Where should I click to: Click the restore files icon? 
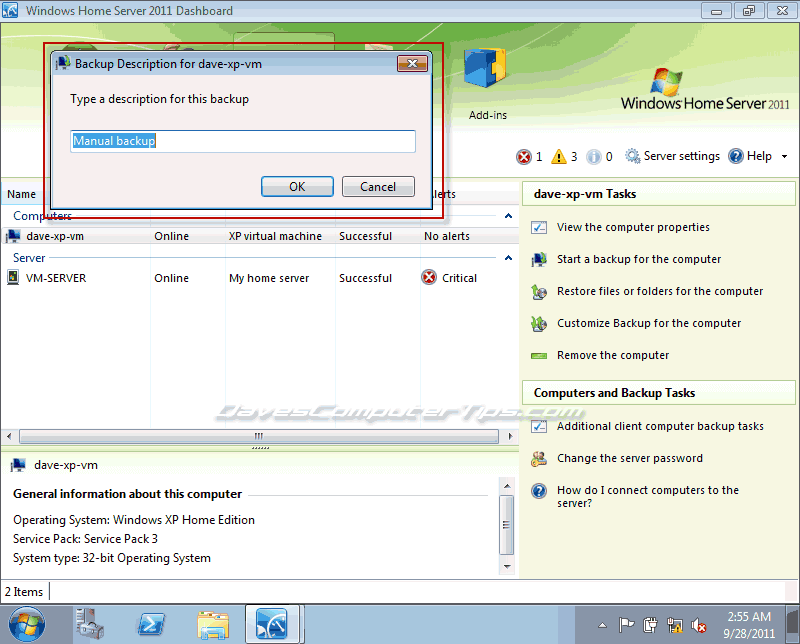pos(539,292)
